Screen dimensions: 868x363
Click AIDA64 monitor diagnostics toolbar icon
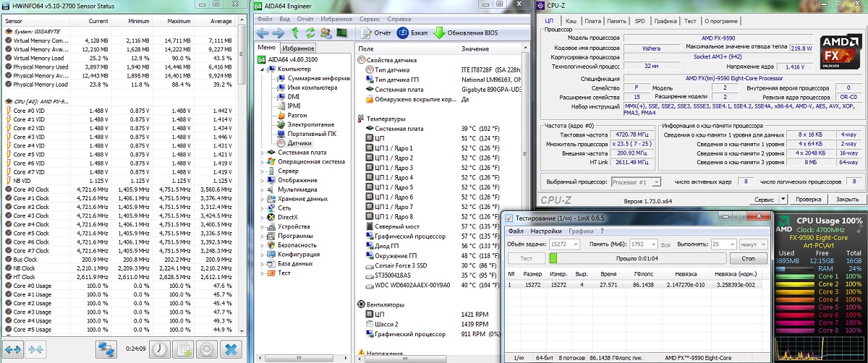point(341,33)
